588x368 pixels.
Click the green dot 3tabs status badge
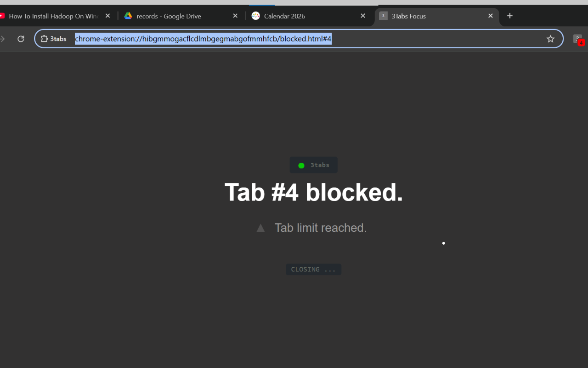click(314, 165)
